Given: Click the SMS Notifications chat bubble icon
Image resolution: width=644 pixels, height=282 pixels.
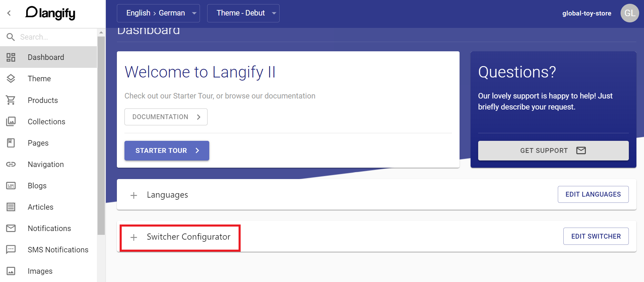Looking at the screenshot, I should 11,250.
